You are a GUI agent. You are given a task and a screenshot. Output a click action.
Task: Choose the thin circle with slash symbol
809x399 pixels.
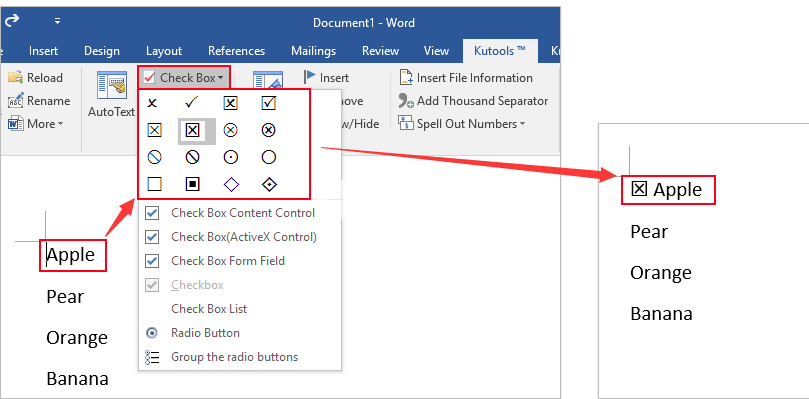point(154,157)
